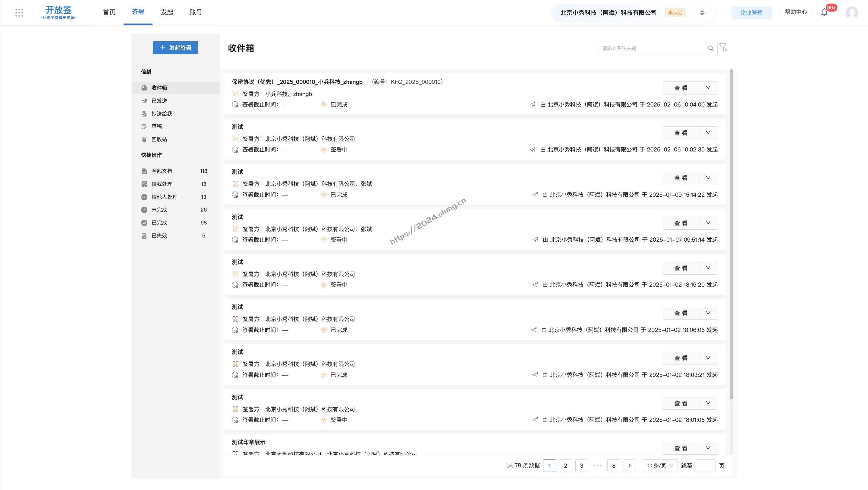Expand company switcher arrows
This screenshot has width=868, height=490.
pyautogui.click(x=702, y=12)
